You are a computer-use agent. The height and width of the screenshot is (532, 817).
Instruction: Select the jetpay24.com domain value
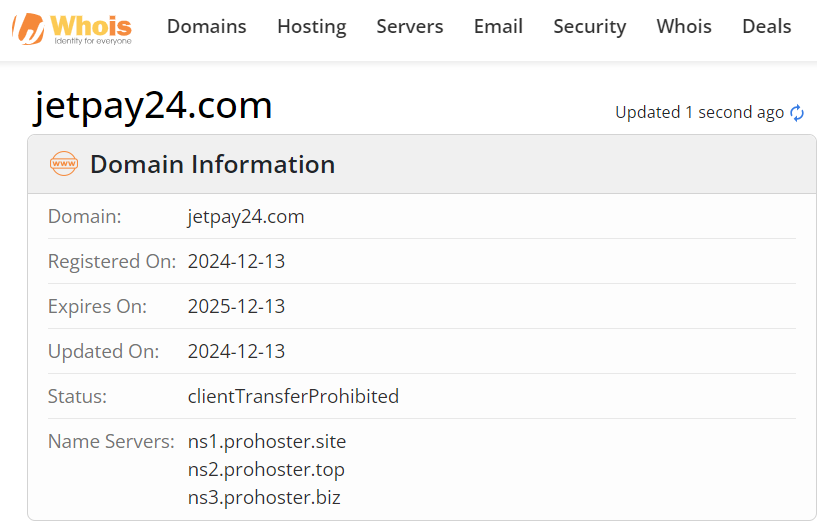click(246, 217)
